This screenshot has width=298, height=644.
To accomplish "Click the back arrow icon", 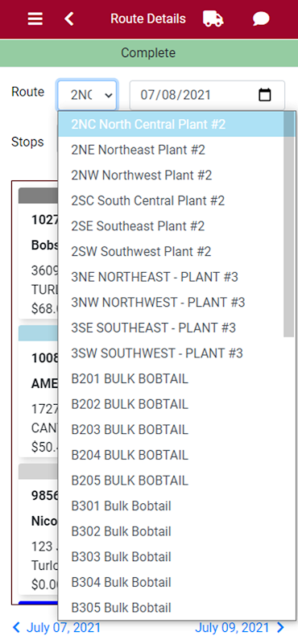I will click(69, 19).
